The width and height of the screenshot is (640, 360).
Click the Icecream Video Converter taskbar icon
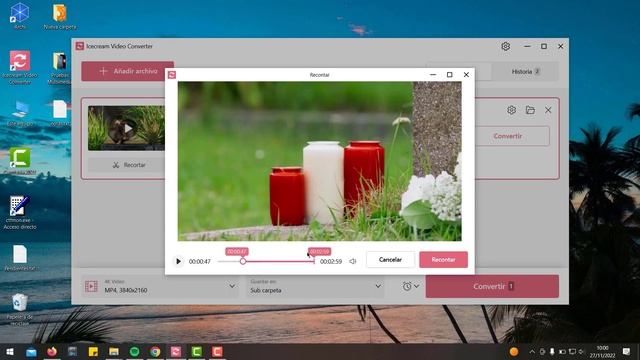pyautogui.click(x=176, y=351)
